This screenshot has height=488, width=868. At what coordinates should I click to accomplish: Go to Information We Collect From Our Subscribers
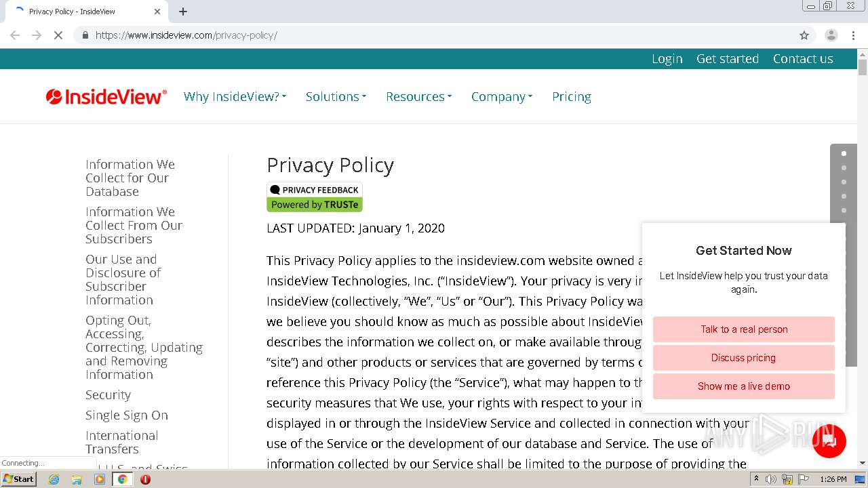[x=134, y=226]
